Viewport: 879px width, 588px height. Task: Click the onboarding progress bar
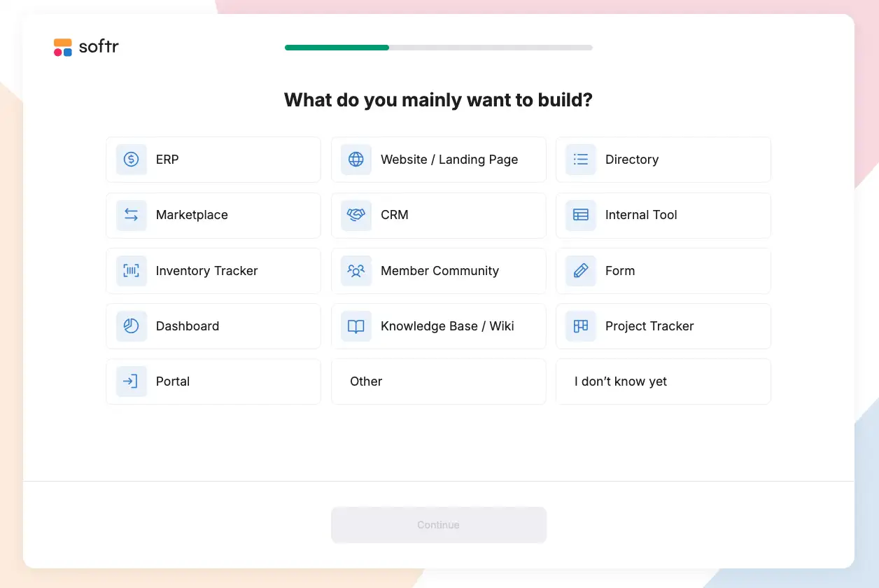(439, 48)
